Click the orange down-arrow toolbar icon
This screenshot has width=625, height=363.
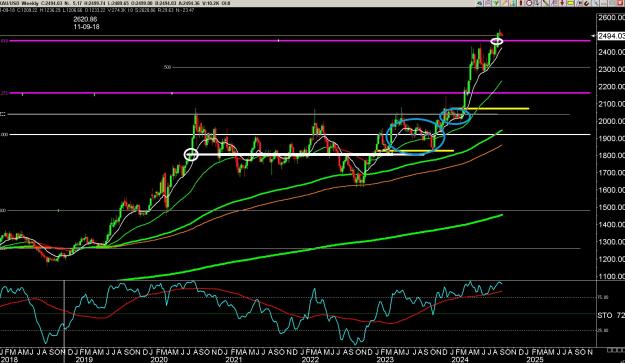[x=562, y=3]
